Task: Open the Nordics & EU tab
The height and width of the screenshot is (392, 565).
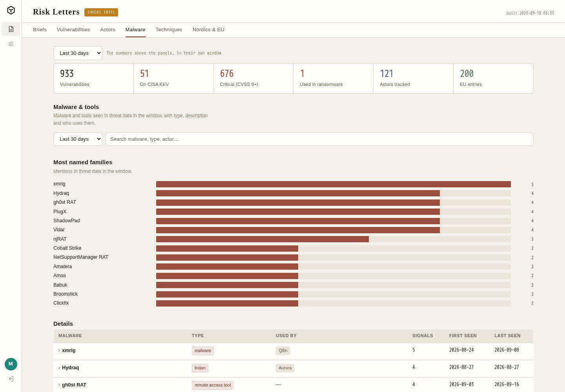Action: (x=208, y=30)
